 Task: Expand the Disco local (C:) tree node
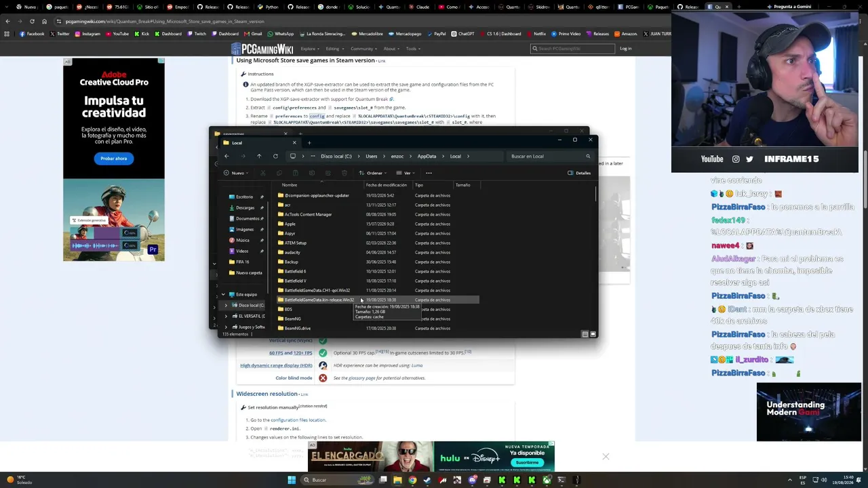pos(226,306)
